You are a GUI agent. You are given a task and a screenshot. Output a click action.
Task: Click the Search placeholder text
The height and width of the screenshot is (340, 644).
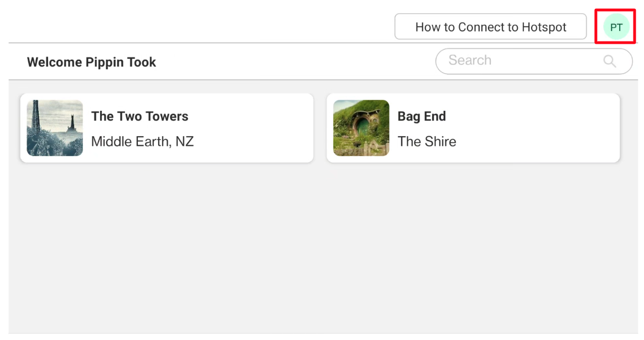(x=470, y=60)
